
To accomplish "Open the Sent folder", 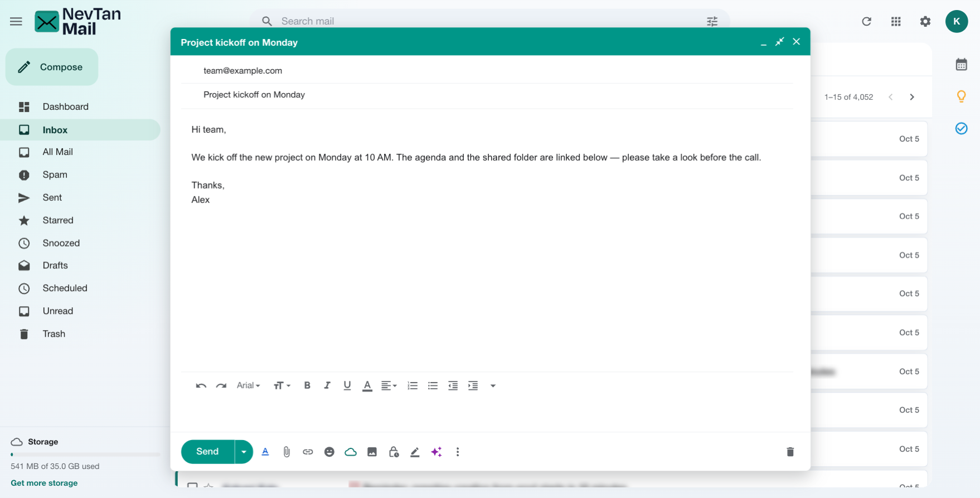I will coord(80,197).
